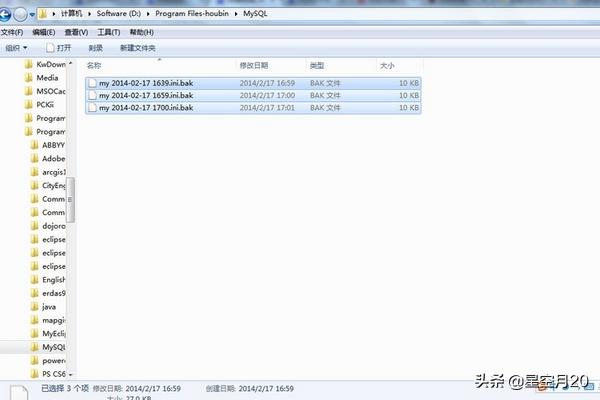The width and height of the screenshot is (600, 400).
Task: Click the MySQL breadcrumb segment
Action: 255,14
